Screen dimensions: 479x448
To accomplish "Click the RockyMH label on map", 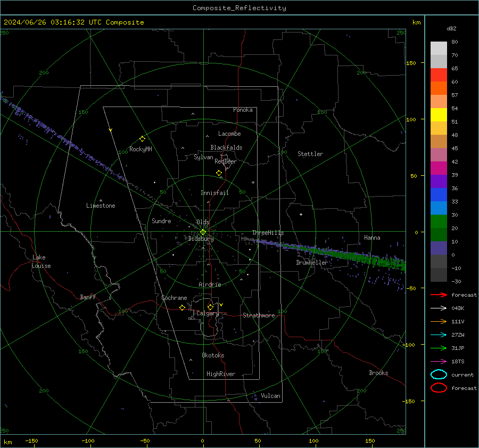I will point(141,149).
